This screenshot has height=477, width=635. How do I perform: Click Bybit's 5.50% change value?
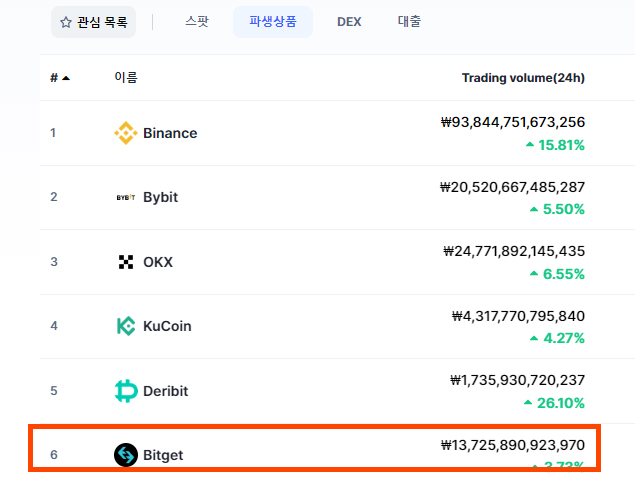[x=564, y=209]
